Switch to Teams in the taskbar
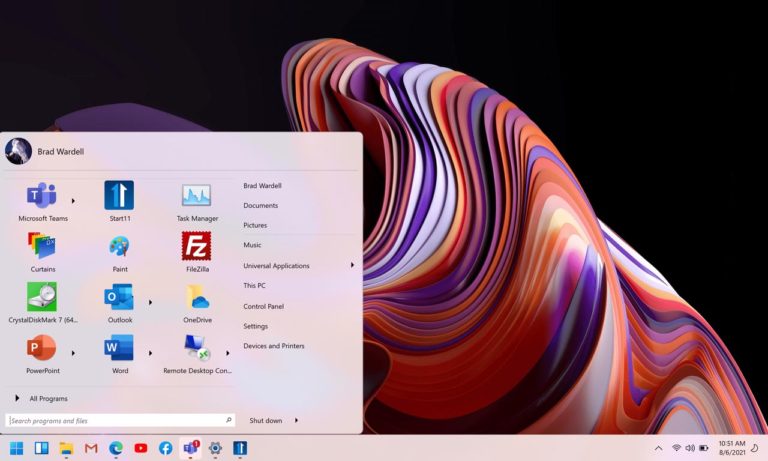This screenshot has width=768, height=461. point(191,448)
